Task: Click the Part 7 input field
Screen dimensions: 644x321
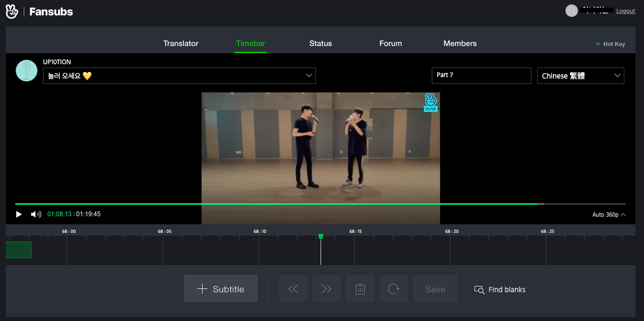Action: tap(481, 75)
